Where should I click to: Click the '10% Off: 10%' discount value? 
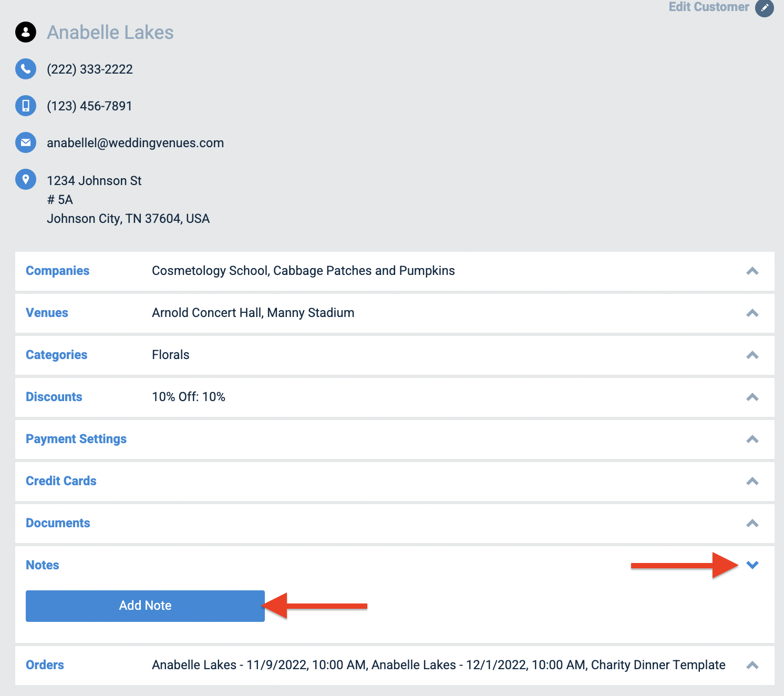(189, 397)
